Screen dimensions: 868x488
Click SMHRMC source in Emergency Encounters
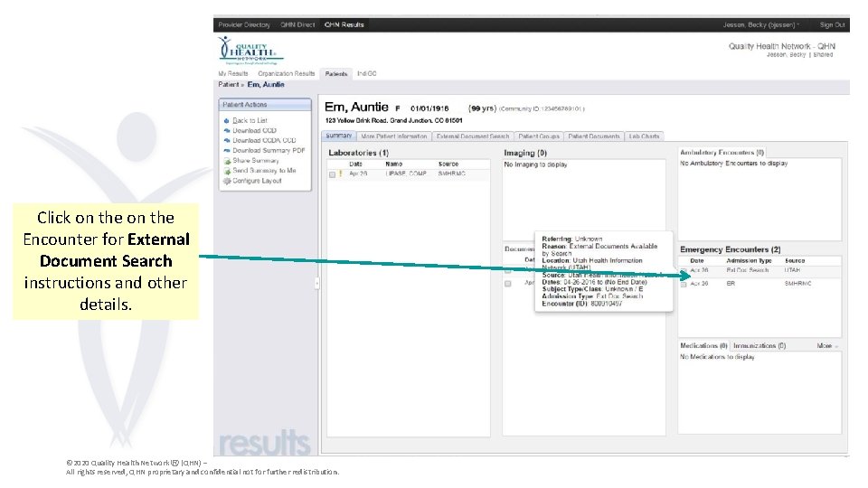click(x=797, y=283)
